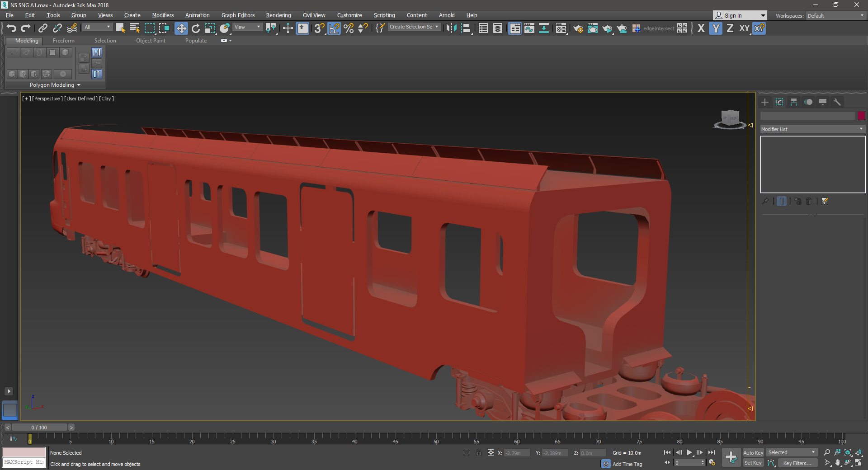Click the Key Filters button

click(797, 463)
